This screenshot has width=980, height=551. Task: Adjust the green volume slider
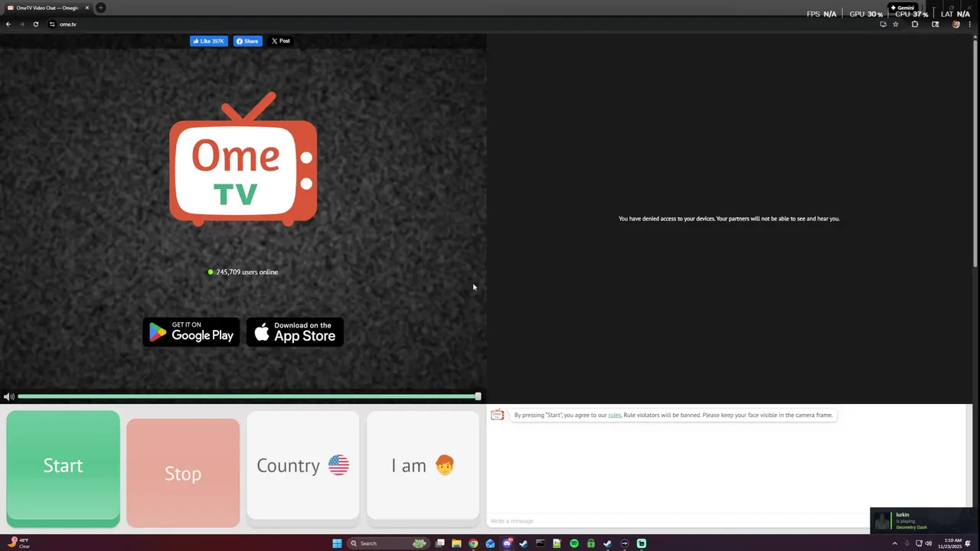[249, 396]
